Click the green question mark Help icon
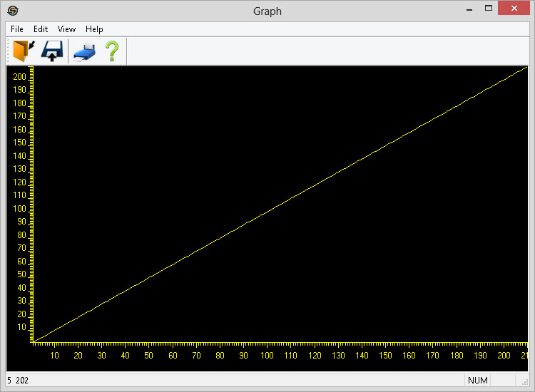Viewport: 535px width, 392px height. (x=112, y=51)
